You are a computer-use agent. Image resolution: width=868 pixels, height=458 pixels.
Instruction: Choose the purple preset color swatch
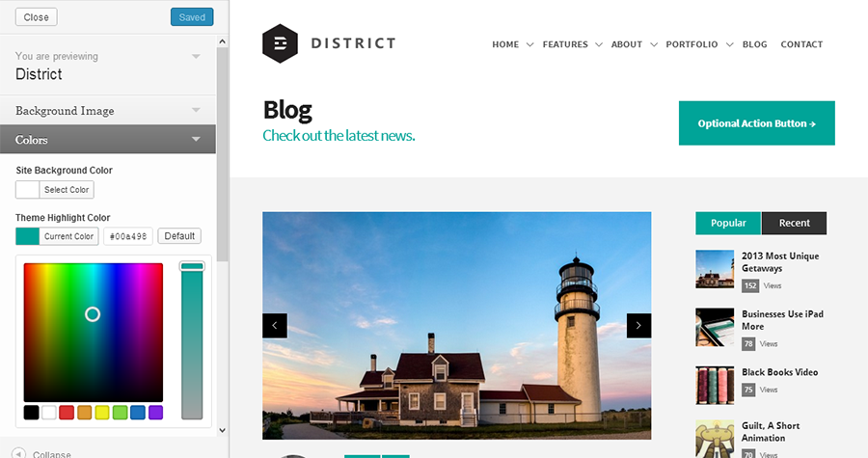pos(155,413)
